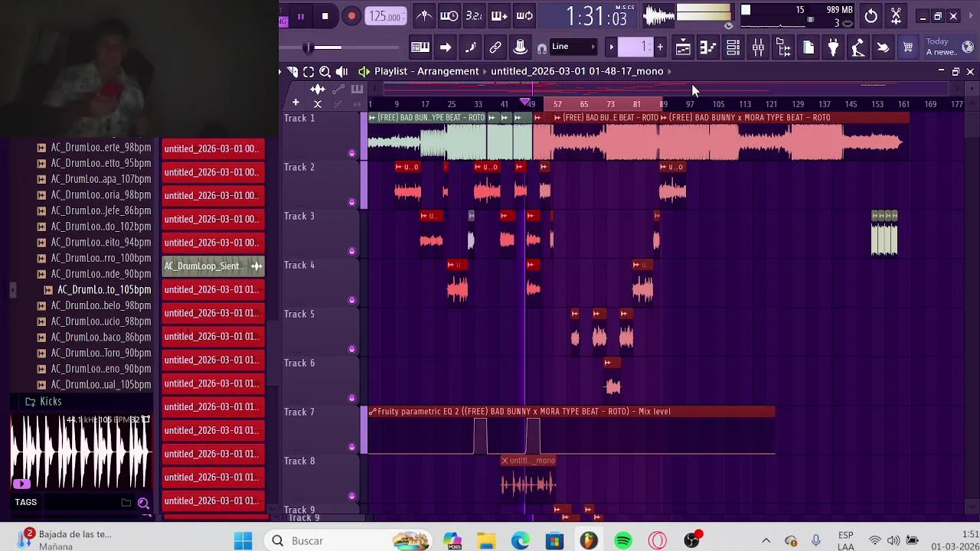Open the Line snap dropdown
The width and height of the screenshot is (980, 551).
(x=574, y=47)
